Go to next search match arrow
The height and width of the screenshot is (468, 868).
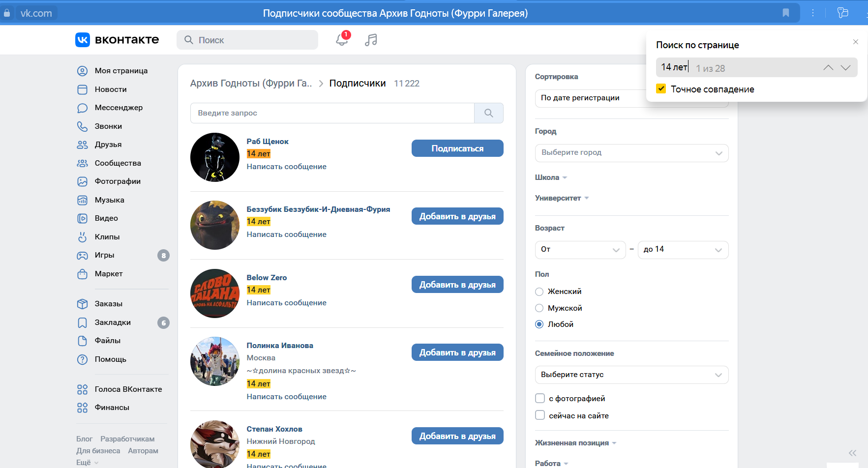click(845, 67)
